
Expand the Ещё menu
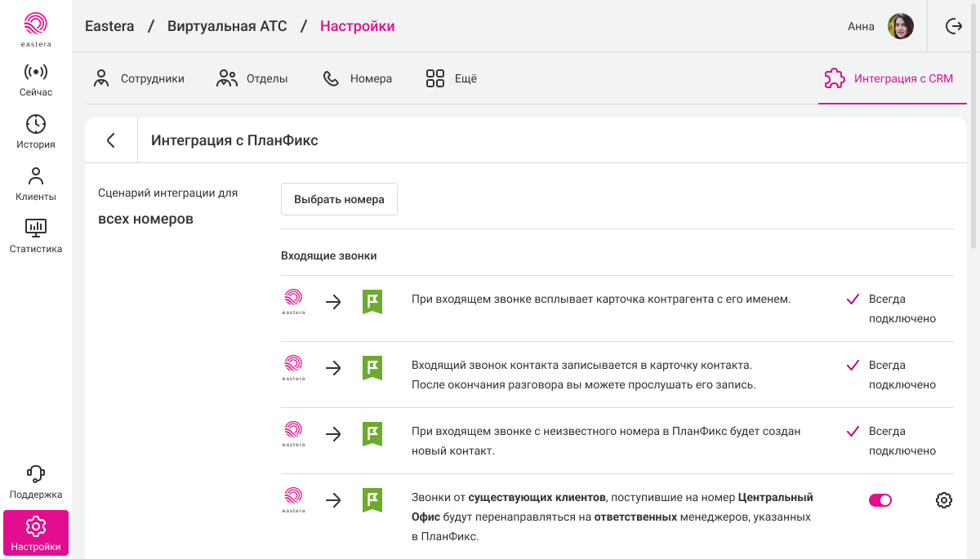(451, 79)
